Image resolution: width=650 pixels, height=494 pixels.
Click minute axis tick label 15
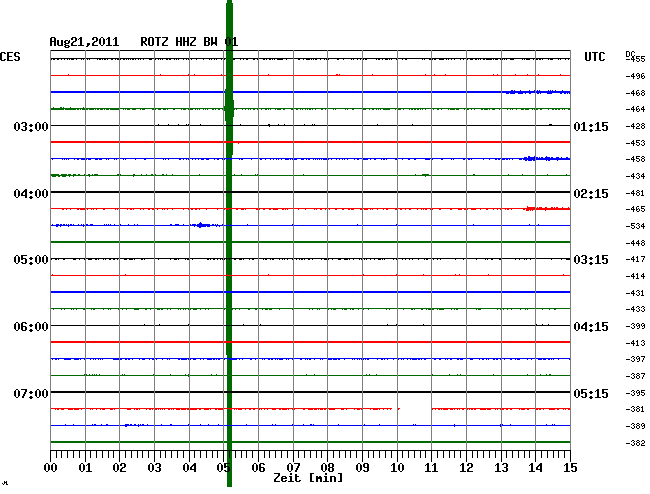point(570,468)
